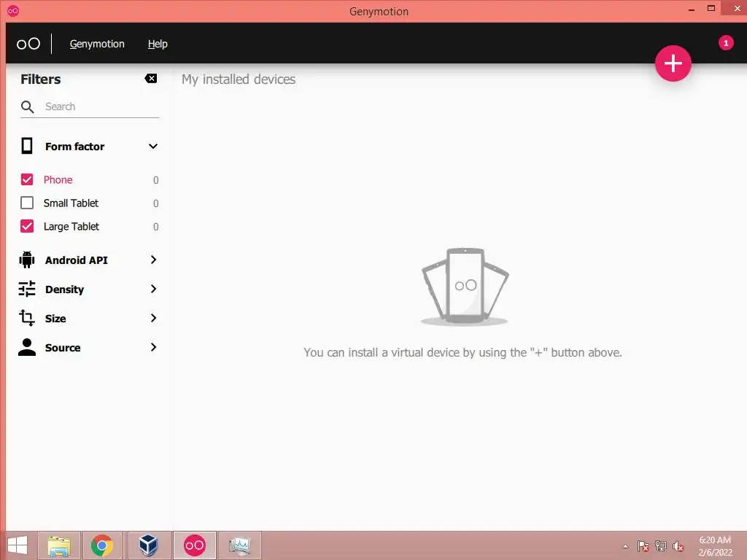Click the Search filter input field
The image size is (747, 560).
tap(90, 106)
